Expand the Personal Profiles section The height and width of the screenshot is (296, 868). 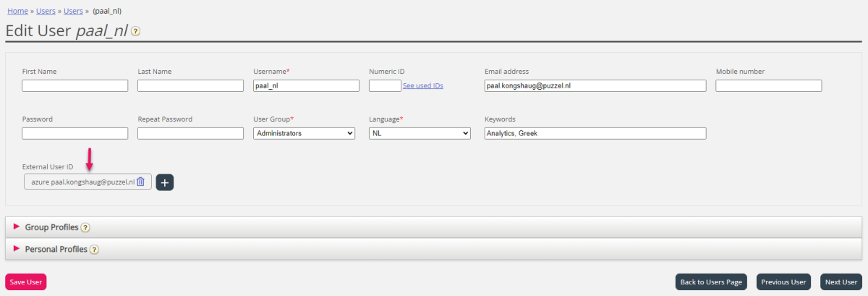56,249
